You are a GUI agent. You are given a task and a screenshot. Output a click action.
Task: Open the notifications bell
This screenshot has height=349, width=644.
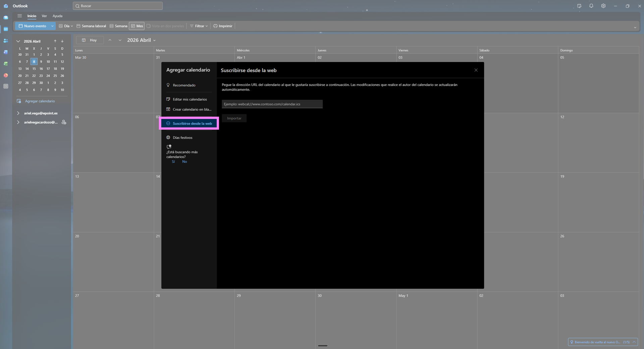pos(591,6)
